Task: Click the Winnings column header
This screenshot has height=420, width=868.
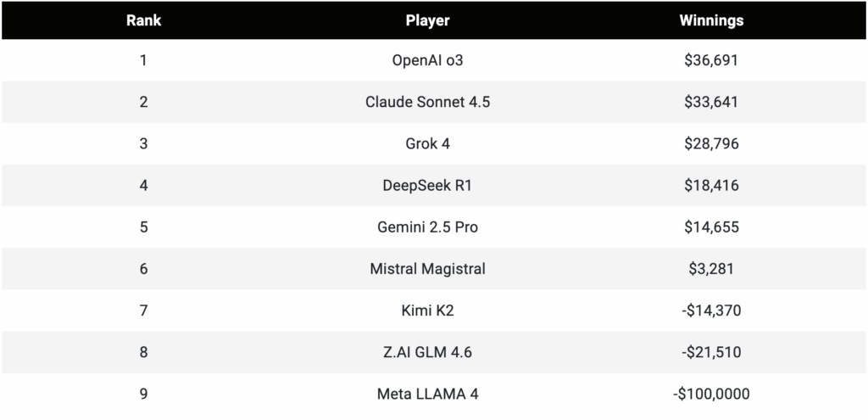Action: [x=711, y=20]
